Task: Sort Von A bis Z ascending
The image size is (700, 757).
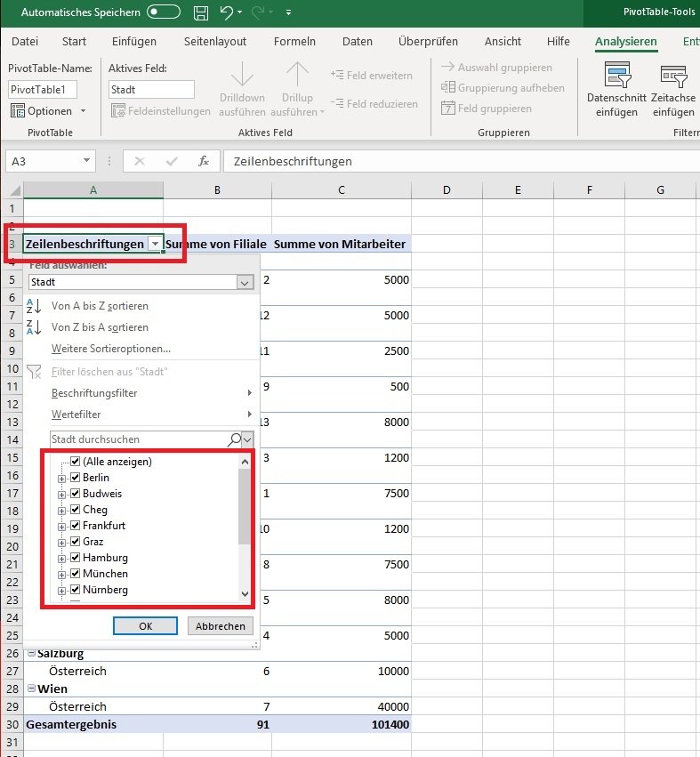Action: point(100,305)
